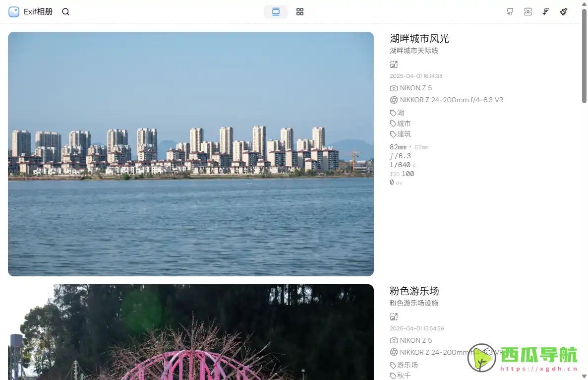This screenshot has width=588, height=380.
Task: Click the ISO 100 value
Action: (x=402, y=174)
